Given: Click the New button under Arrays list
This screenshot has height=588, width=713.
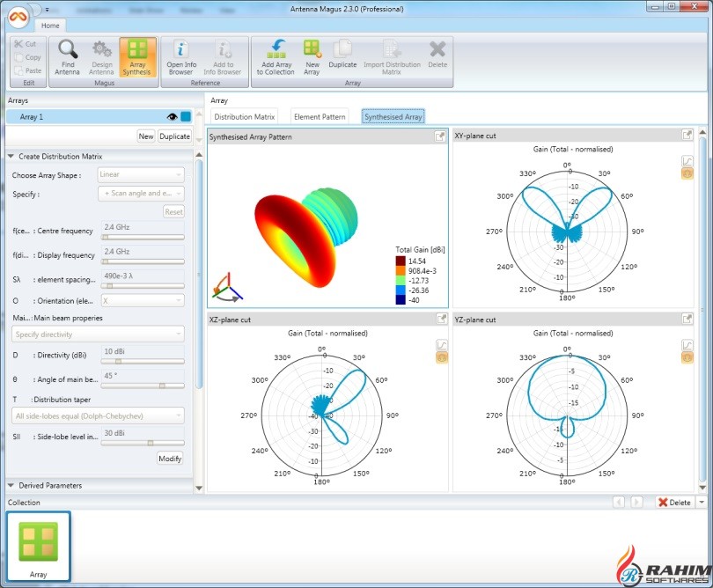Looking at the screenshot, I should (146, 136).
